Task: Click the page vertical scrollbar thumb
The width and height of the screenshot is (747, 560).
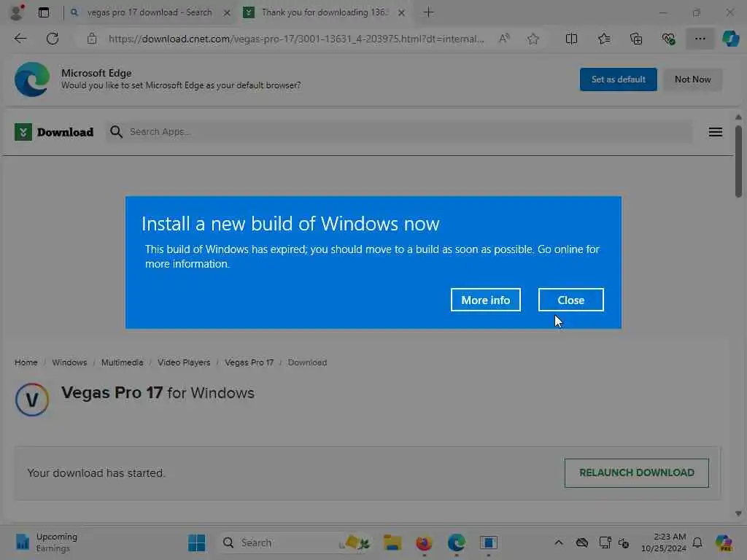Action: tap(738, 161)
